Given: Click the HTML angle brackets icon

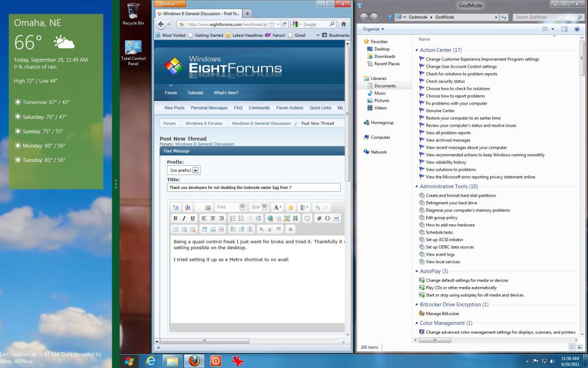Looking at the screenshot, I should point(328,218).
